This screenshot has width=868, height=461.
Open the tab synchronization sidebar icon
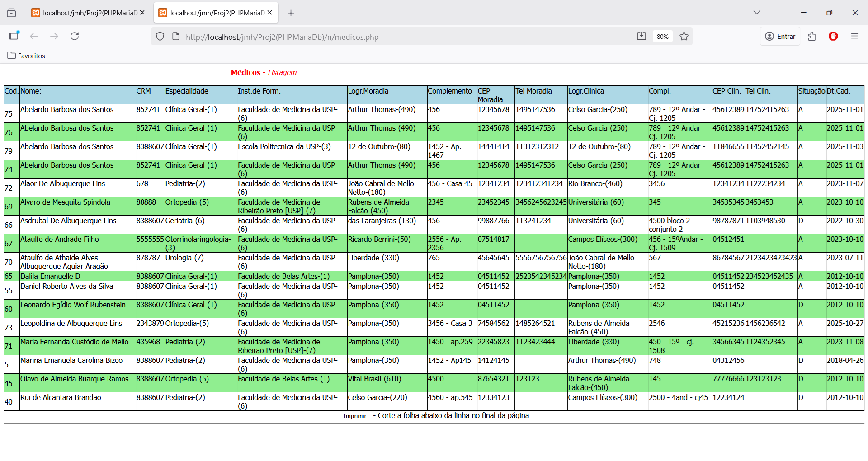pyautogui.click(x=14, y=36)
